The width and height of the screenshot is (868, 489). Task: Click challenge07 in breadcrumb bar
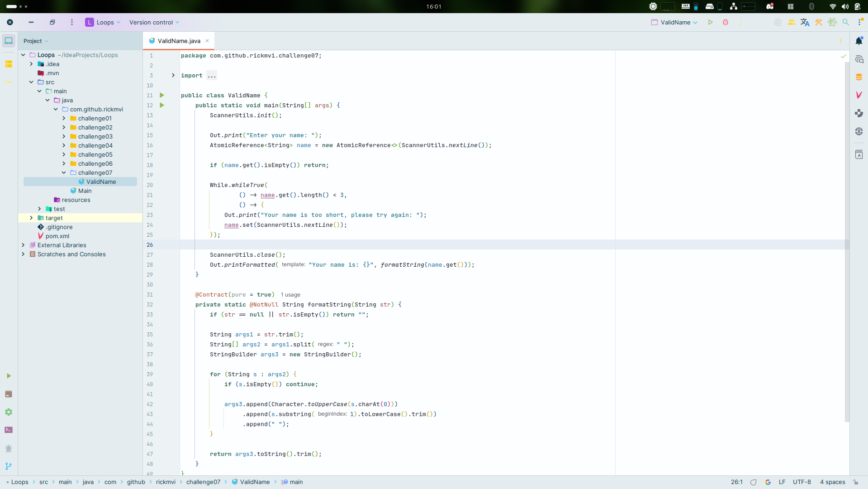coord(203,482)
